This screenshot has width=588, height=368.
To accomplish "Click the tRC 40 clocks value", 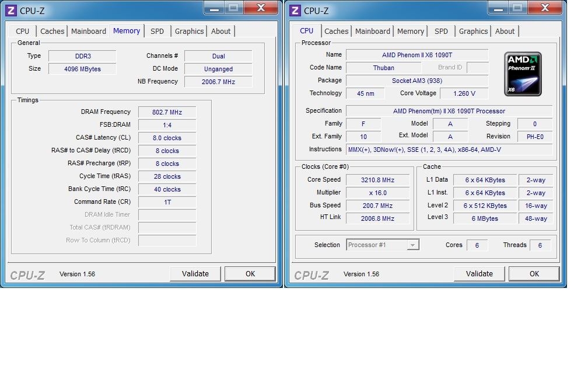I will point(167,189).
